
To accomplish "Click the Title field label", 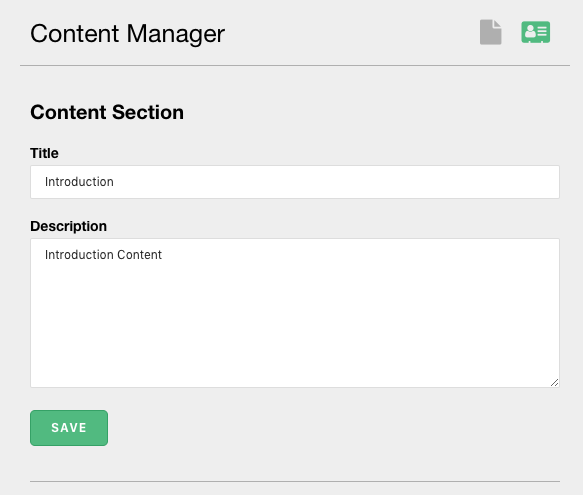I will click(x=44, y=153).
